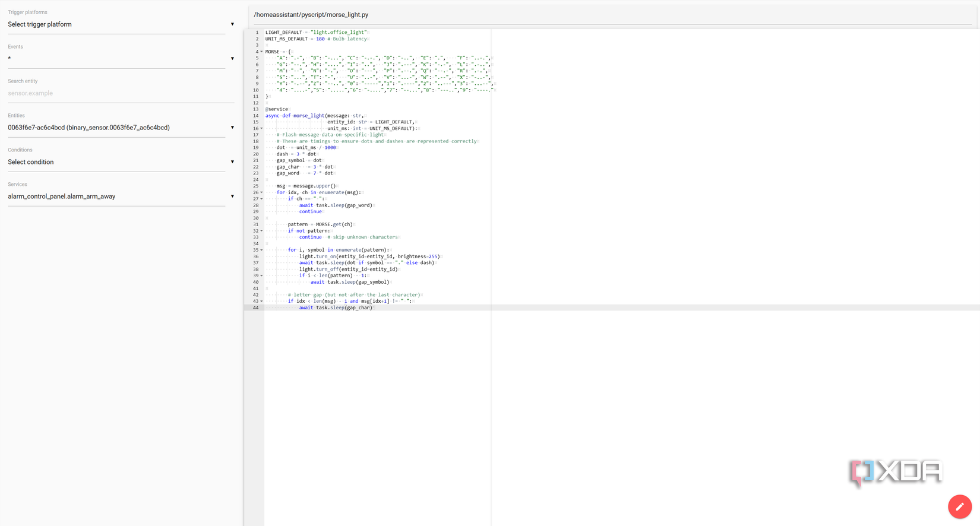This screenshot has height=526, width=980.
Task: Collapse the for symbol loop at line 35
Action: click(261, 251)
